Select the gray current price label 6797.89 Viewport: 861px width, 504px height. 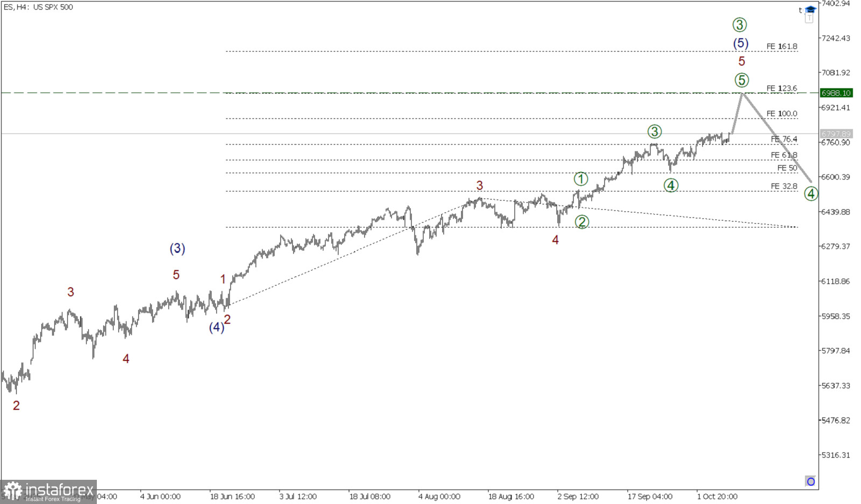[x=836, y=134]
